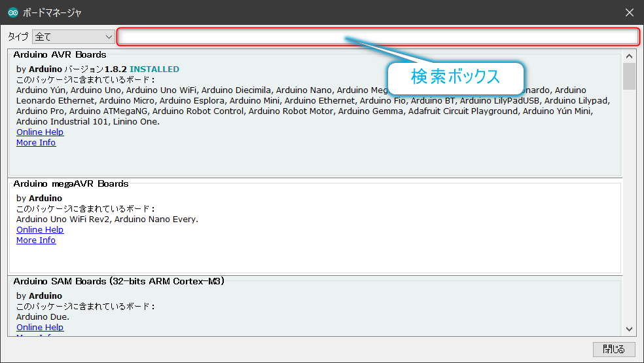Select the Arduino SAM Boards (32-bits ARM Cortex-M3) title

pyautogui.click(x=118, y=281)
